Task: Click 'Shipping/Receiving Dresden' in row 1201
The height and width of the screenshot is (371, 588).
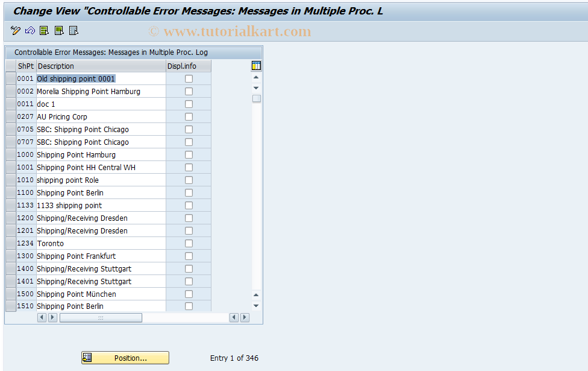Action: (101, 231)
